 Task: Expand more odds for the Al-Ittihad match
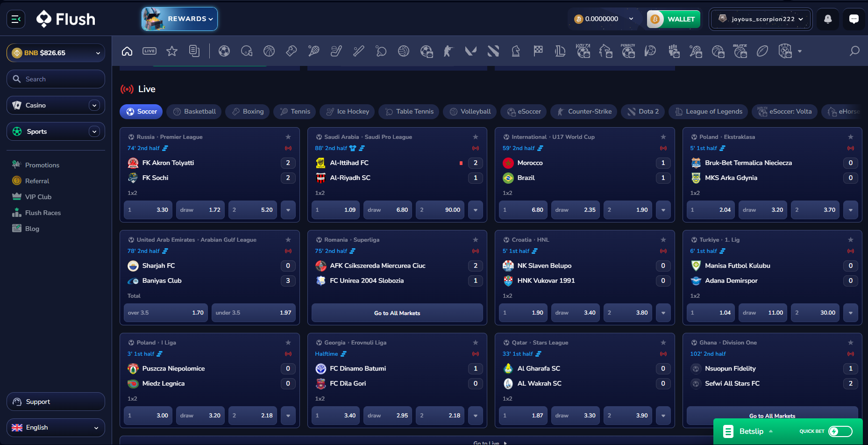(x=476, y=210)
